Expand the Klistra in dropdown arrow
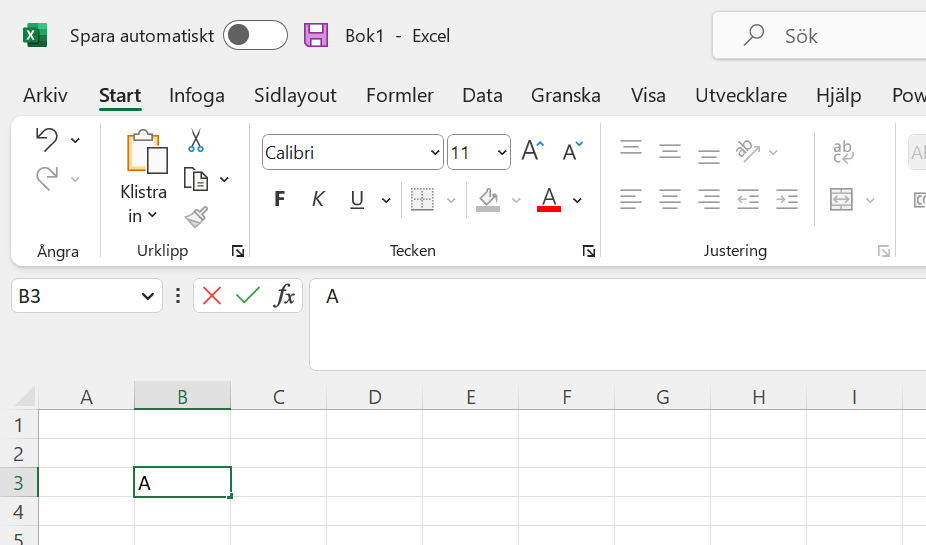 152,215
